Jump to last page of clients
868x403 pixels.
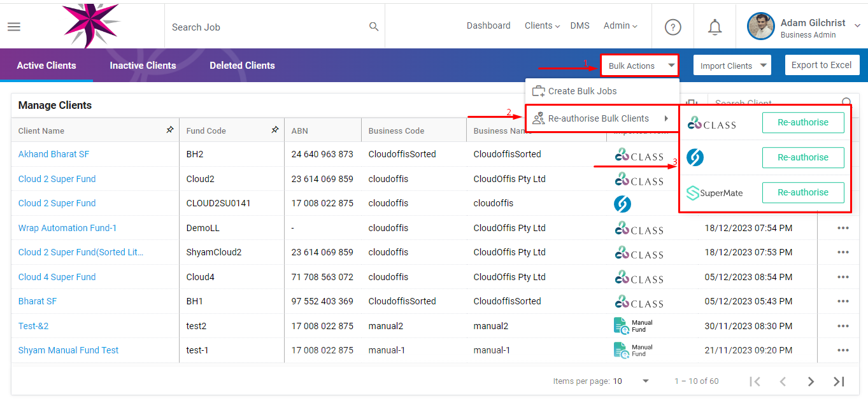pyautogui.click(x=839, y=381)
